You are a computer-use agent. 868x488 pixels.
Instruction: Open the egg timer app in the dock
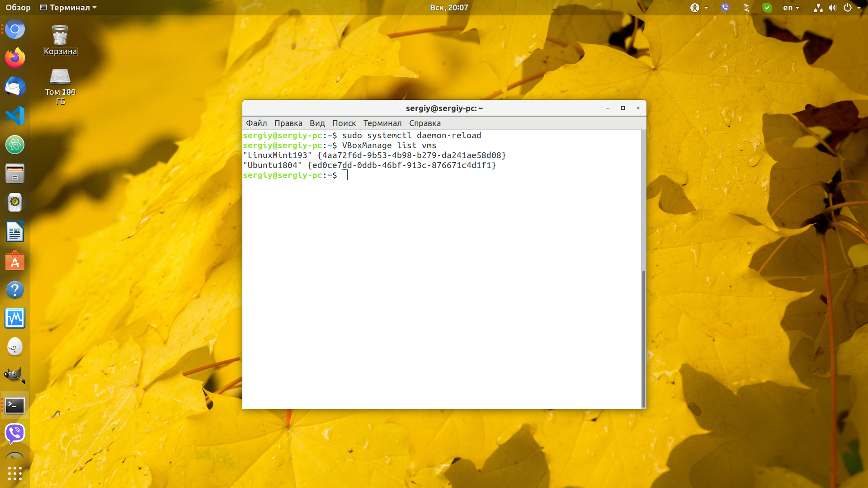point(15,347)
